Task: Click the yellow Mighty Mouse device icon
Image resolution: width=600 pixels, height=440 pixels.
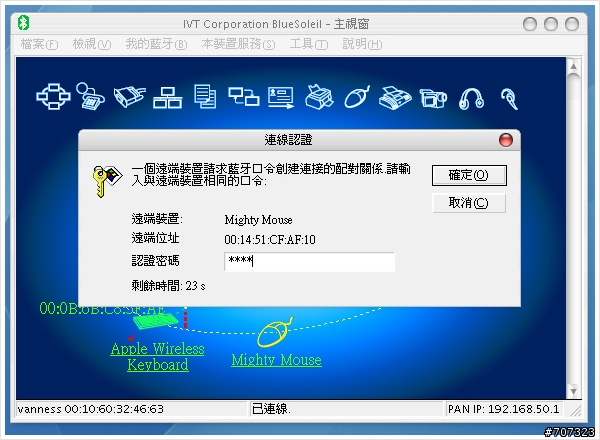Action: 275,332
